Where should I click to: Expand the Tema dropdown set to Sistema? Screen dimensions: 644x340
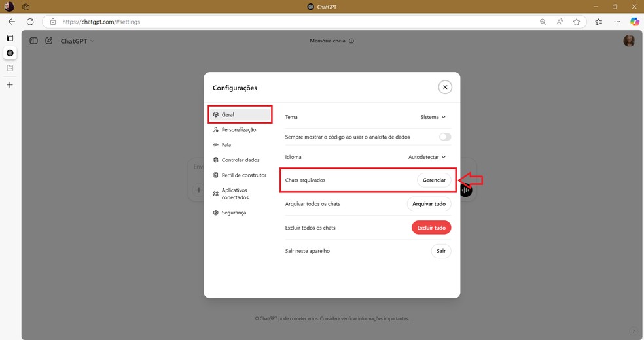point(433,117)
